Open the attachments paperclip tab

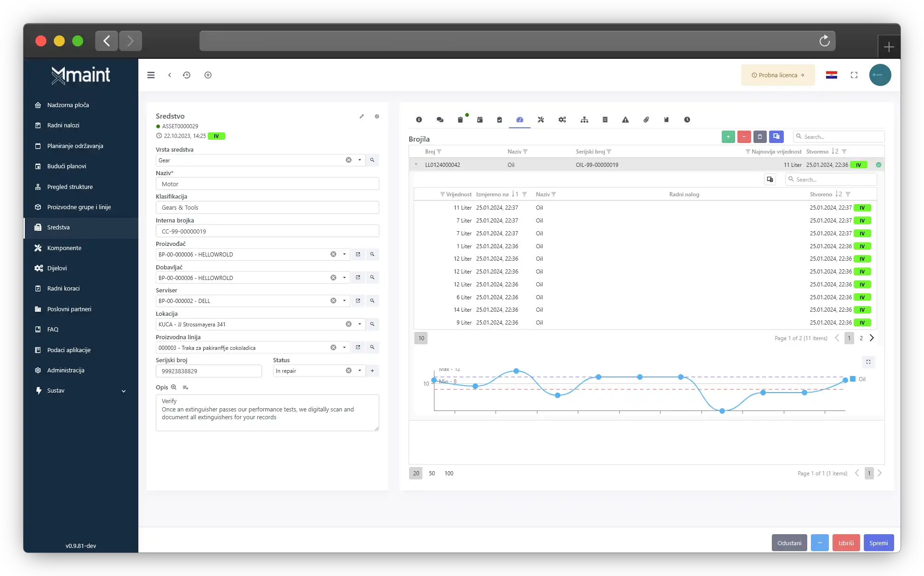pos(646,120)
